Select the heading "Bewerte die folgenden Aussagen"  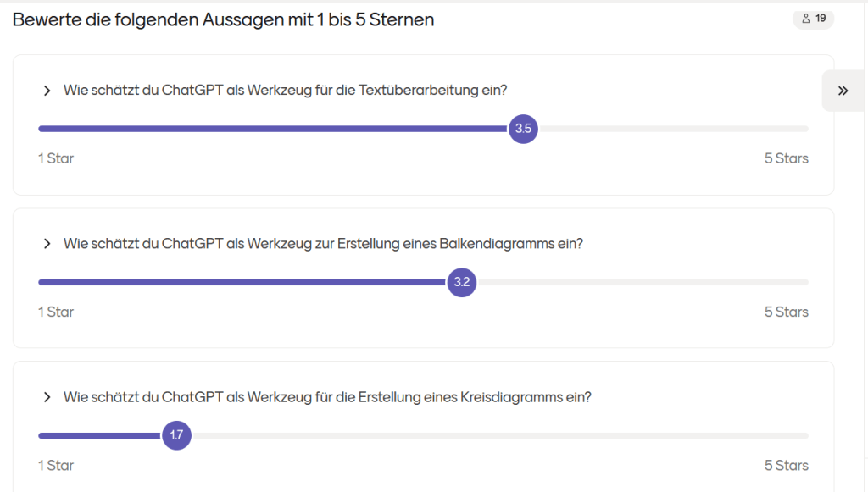click(223, 19)
